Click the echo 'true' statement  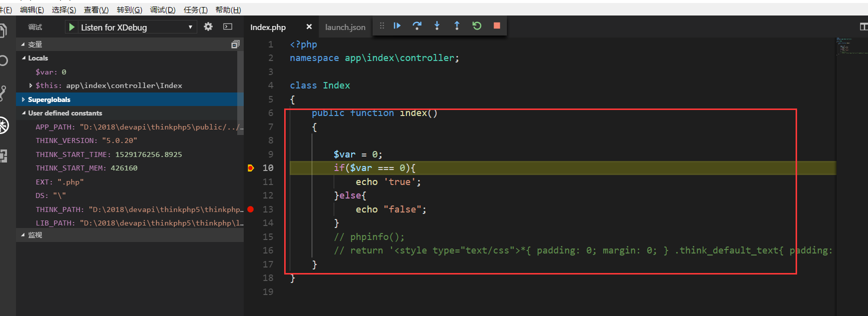pyautogui.click(x=388, y=182)
